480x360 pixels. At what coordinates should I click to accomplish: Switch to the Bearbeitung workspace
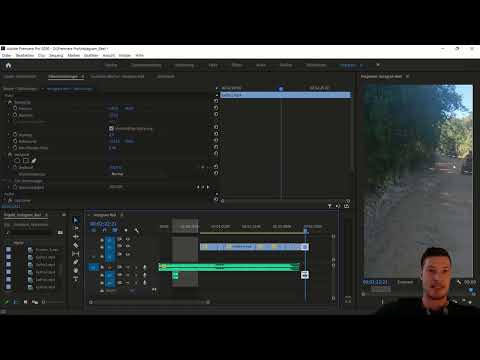tap(184, 65)
